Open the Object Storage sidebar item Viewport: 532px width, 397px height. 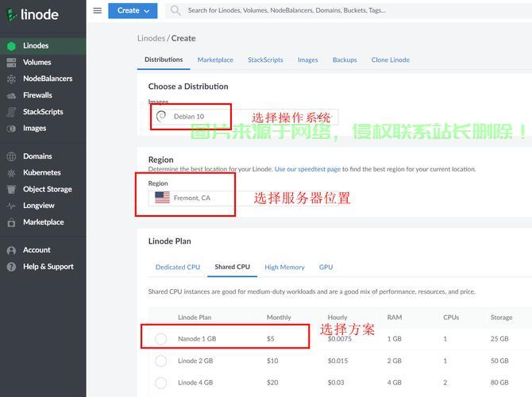point(43,189)
